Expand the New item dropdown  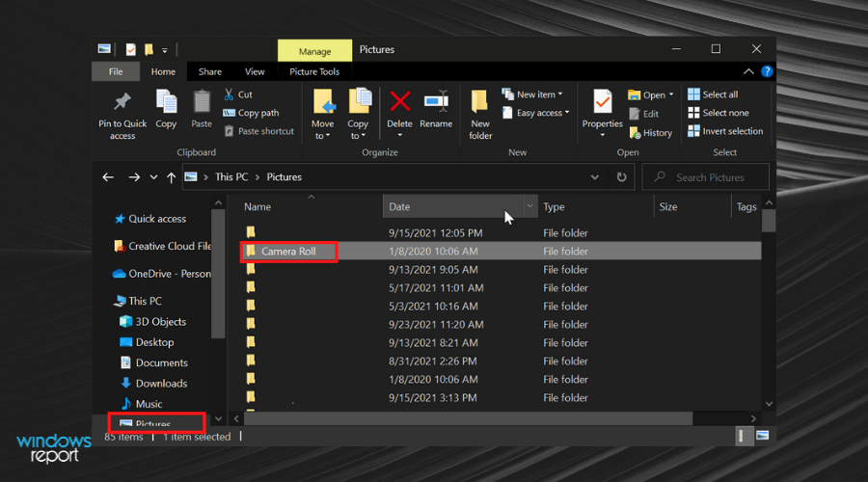click(560, 94)
